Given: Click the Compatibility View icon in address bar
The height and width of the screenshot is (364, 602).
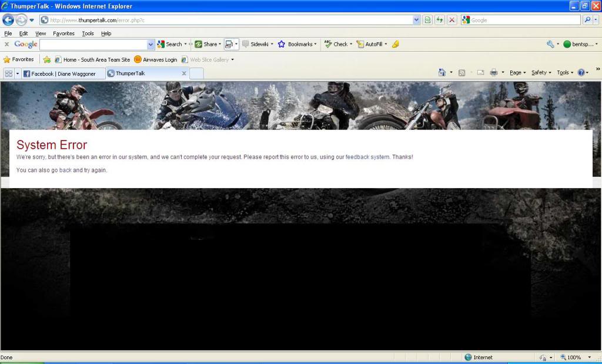Looking at the screenshot, I should 427,20.
